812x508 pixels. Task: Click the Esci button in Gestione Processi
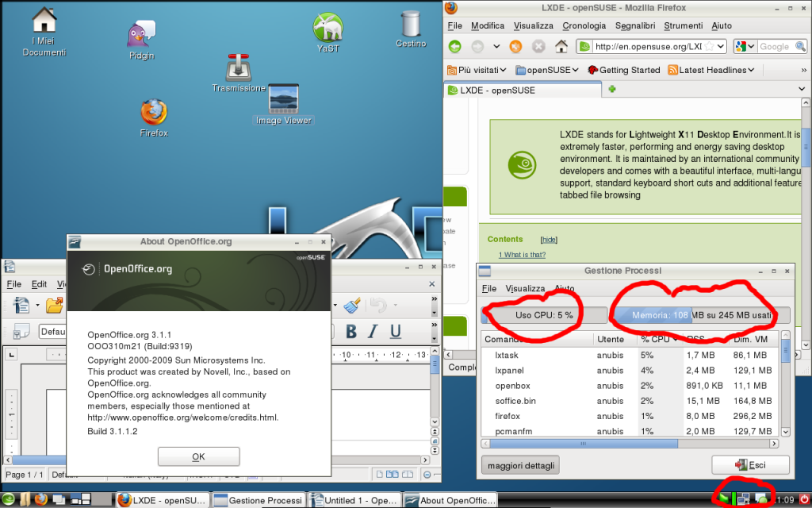click(x=750, y=465)
